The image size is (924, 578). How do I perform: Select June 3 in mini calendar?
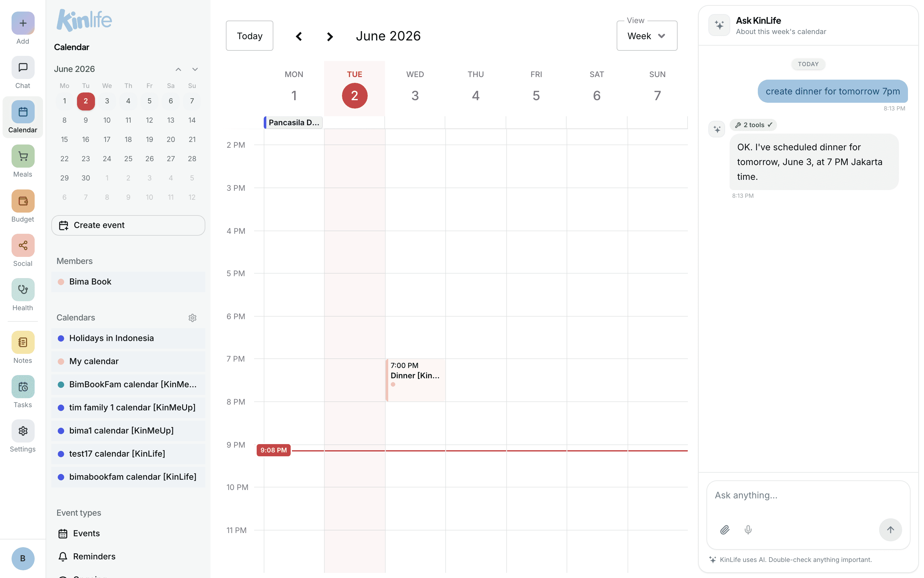(x=107, y=101)
